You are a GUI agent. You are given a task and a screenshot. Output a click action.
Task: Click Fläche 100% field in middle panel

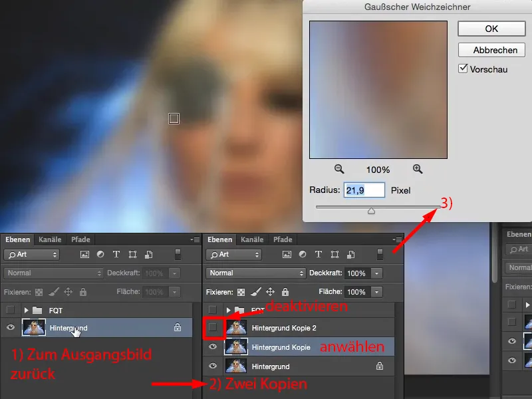(358, 292)
